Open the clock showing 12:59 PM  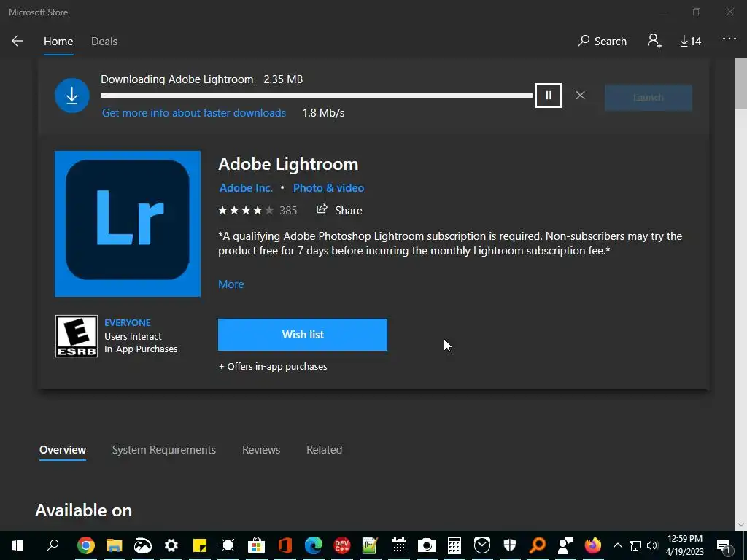[x=684, y=545]
